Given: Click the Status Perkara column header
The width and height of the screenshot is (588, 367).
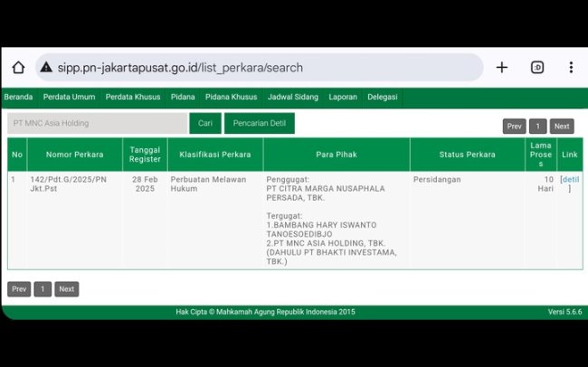Looking at the screenshot, I should [x=468, y=155].
